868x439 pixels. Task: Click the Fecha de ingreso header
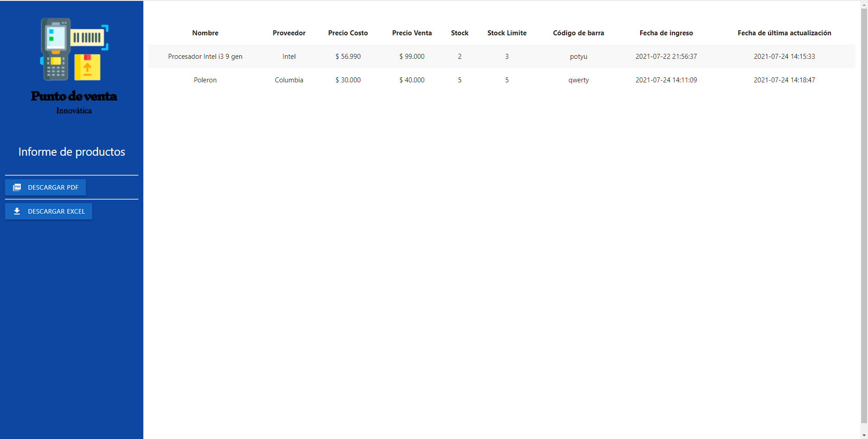point(666,33)
